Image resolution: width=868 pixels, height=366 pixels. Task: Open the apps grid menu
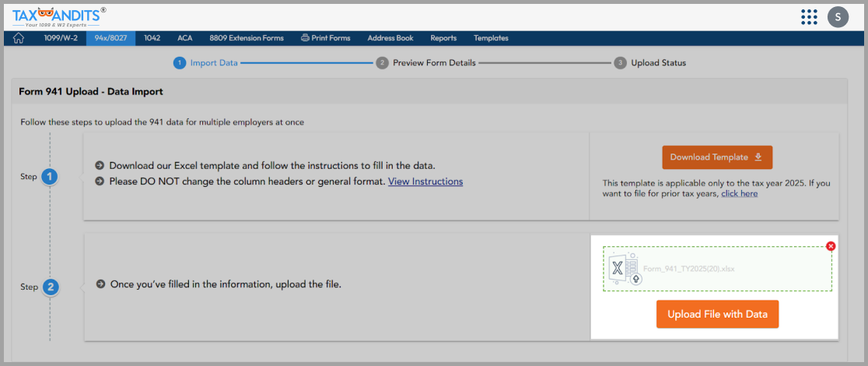tap(810, 16)
